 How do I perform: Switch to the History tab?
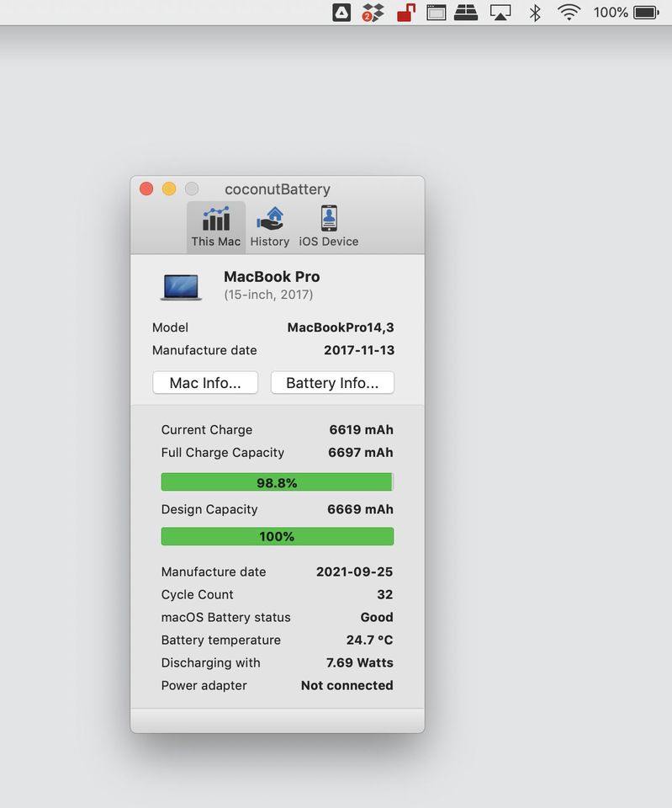tap(270, 227)
